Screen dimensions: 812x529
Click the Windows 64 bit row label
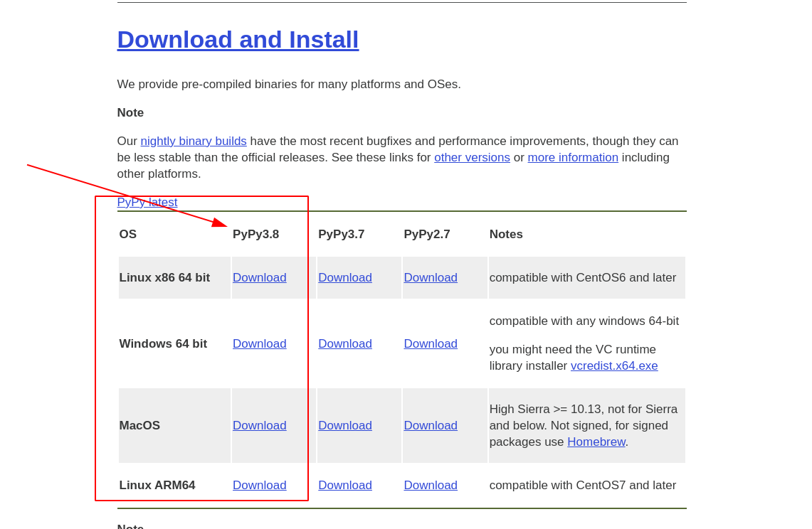(x=163, y=344)
